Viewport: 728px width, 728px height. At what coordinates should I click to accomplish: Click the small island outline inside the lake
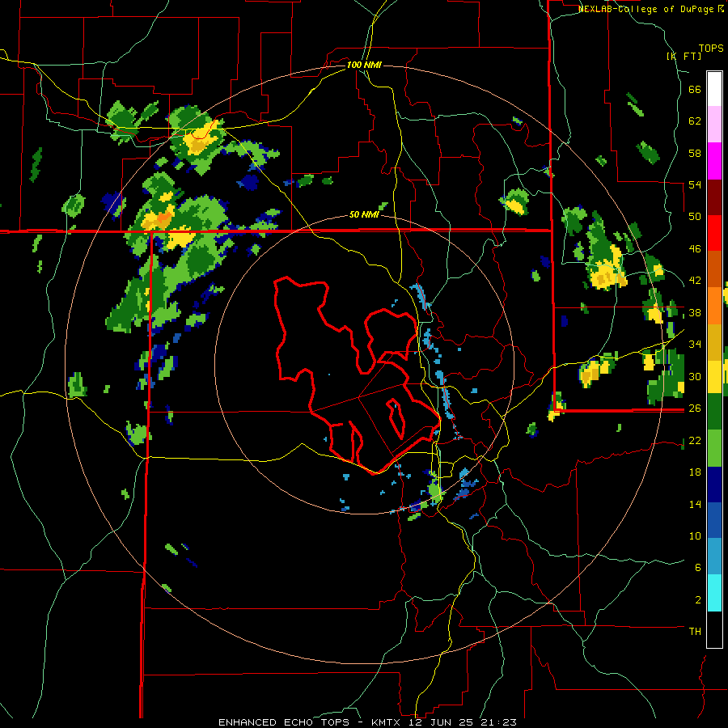pos(396,418)
